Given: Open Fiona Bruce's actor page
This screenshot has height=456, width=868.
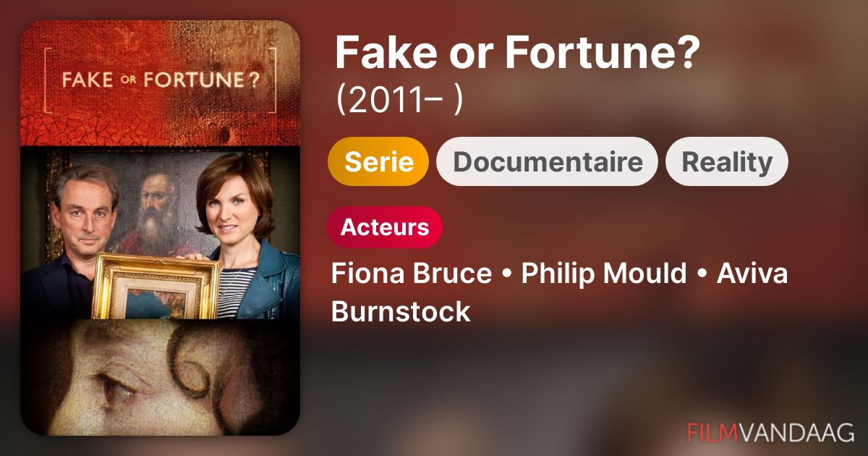Looking at the screenshot, I should point(408,274).
